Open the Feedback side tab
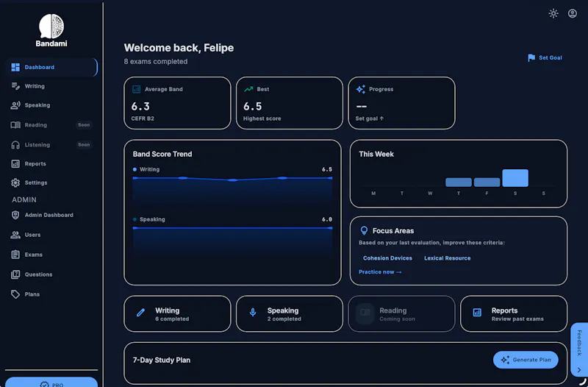The height and width of the screenshot is (387, 588). point(579,349)
